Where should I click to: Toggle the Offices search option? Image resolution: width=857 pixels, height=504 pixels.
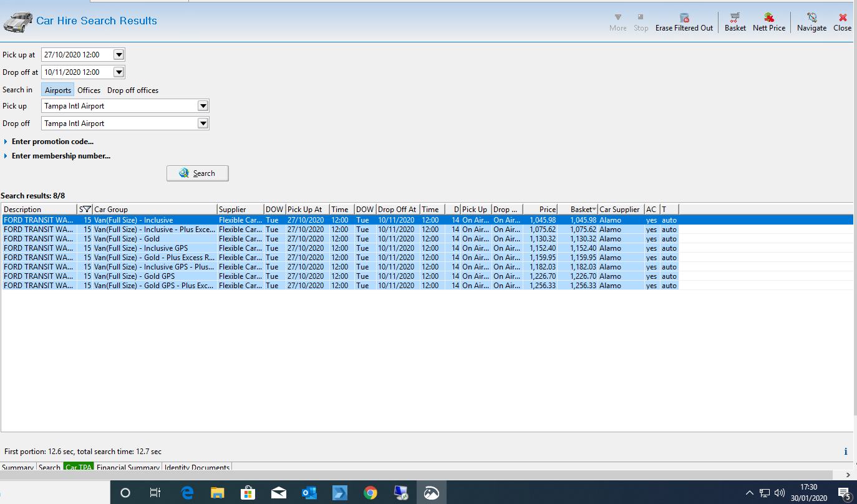89,90
